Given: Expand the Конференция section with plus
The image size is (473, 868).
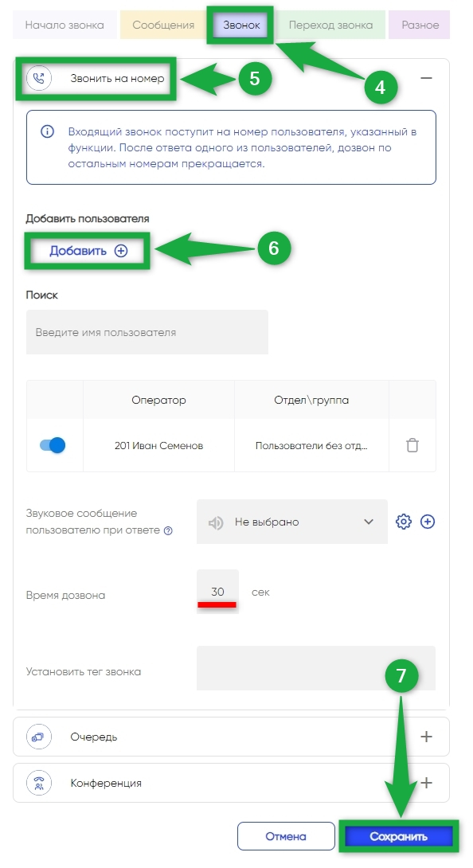Looking at the screenshot, I should click(427, 784).
